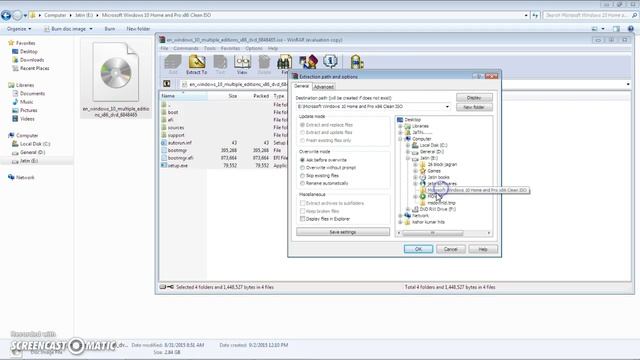This screenshot has width=640, height=360.
Task: Click the Test toolbar icon in WinRAR
Action: click(220, 64)
